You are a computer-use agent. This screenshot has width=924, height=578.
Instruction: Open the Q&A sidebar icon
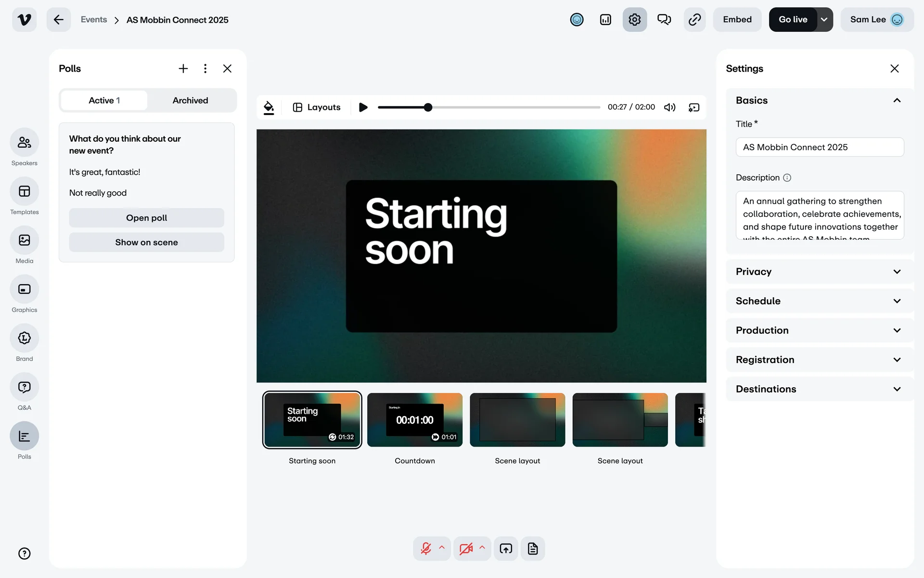click(24, 387)
